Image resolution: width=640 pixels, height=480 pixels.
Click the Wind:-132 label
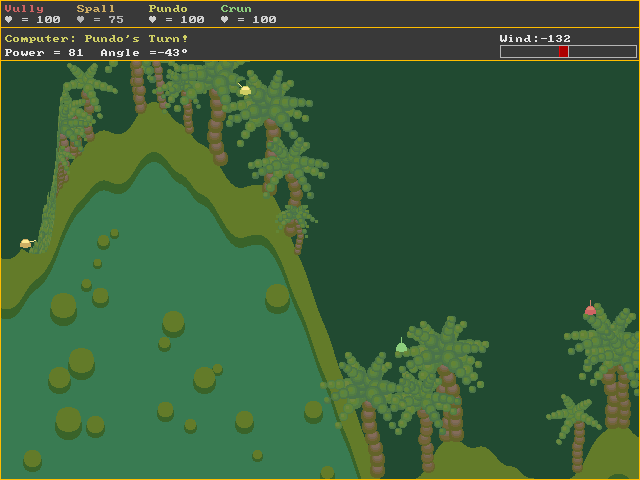535,38
